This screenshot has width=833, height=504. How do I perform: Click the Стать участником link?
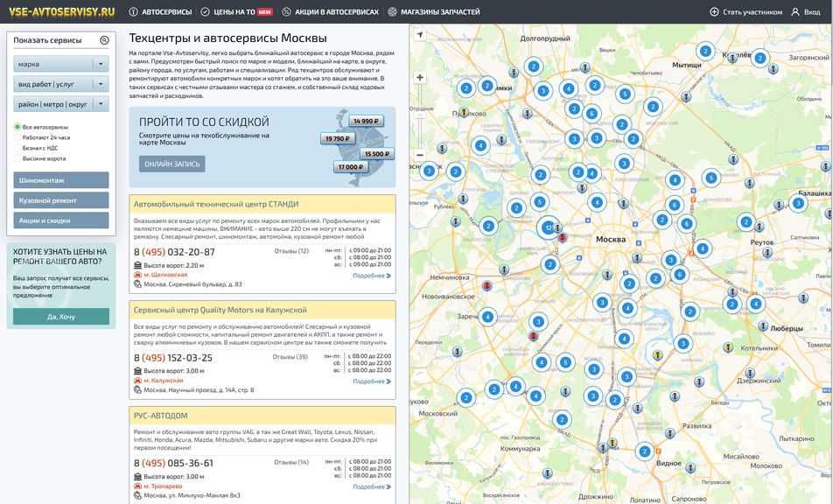pos(746,11)
